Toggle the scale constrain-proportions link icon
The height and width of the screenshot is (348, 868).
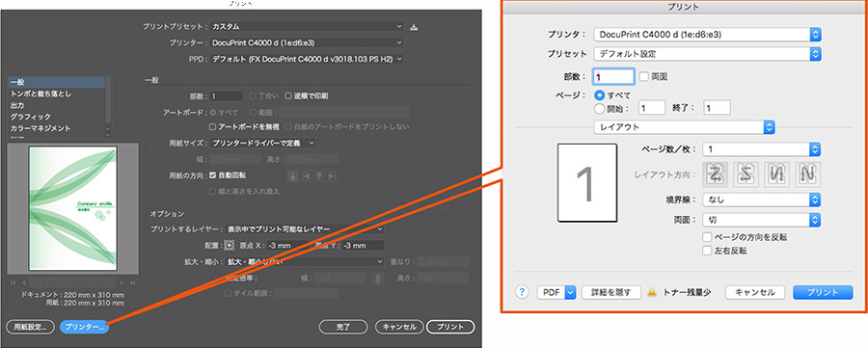pyautogui.click(x=379, y=280)
